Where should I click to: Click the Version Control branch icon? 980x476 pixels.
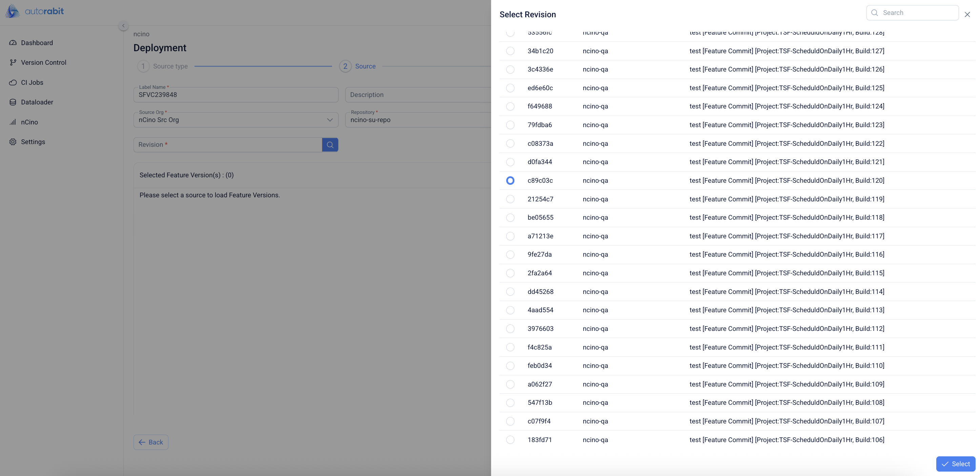(x=13, y=62)
